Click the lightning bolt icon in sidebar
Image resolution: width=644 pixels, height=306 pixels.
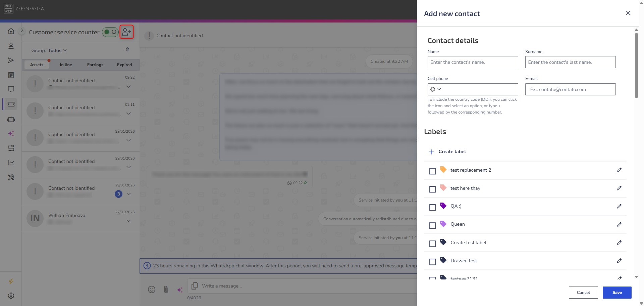[11, 281]
